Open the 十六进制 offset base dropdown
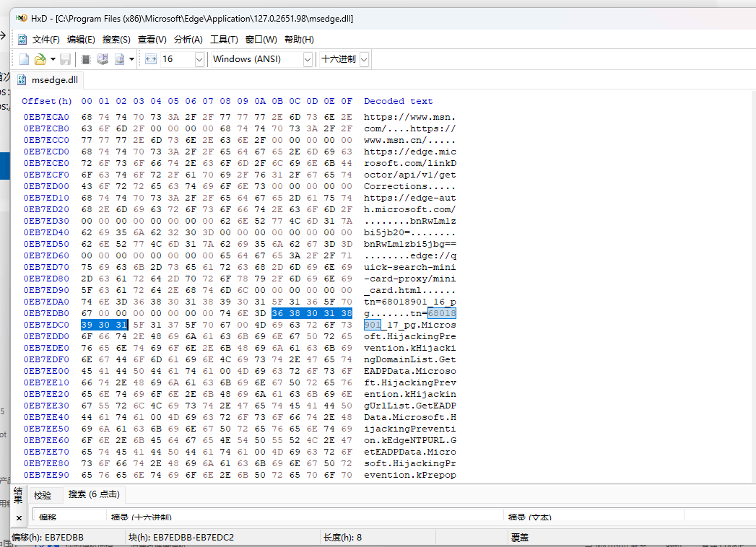 tap(364, 59)
